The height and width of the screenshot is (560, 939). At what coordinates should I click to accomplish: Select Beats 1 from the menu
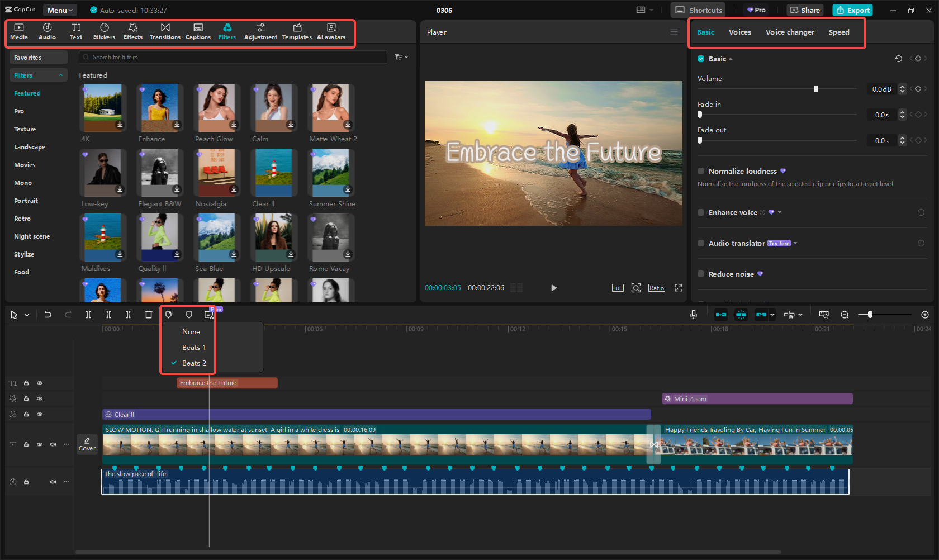[194, 348]
